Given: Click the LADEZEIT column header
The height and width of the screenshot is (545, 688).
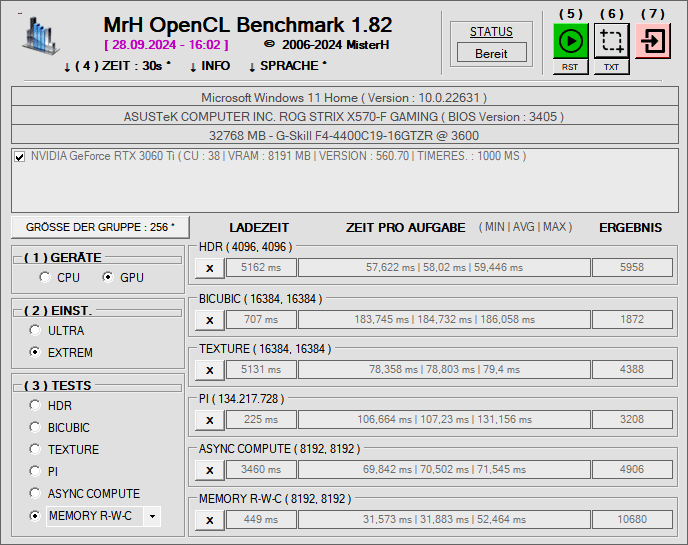Looking at the screenshot, I should point(259,228).
